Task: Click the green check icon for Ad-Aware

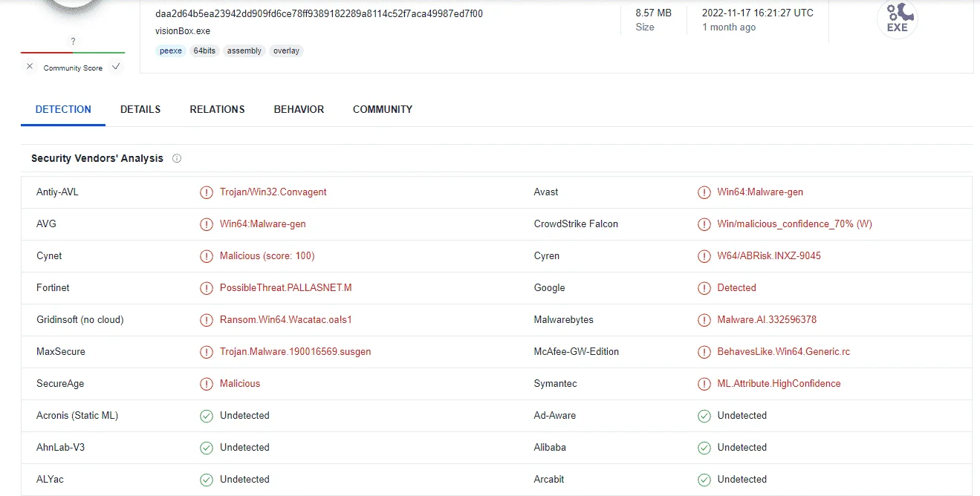Action: [704, 416]
